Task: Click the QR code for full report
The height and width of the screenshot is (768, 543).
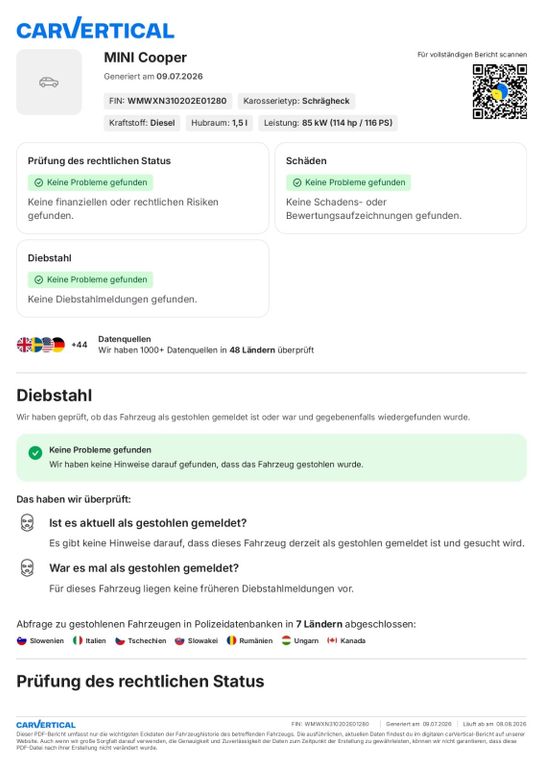Action: [x=499, y=92]
